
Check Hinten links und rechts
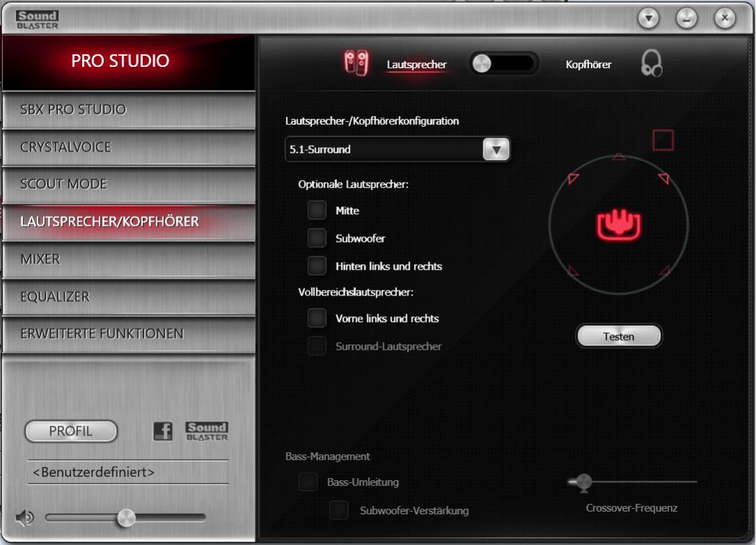click(317, 266)
